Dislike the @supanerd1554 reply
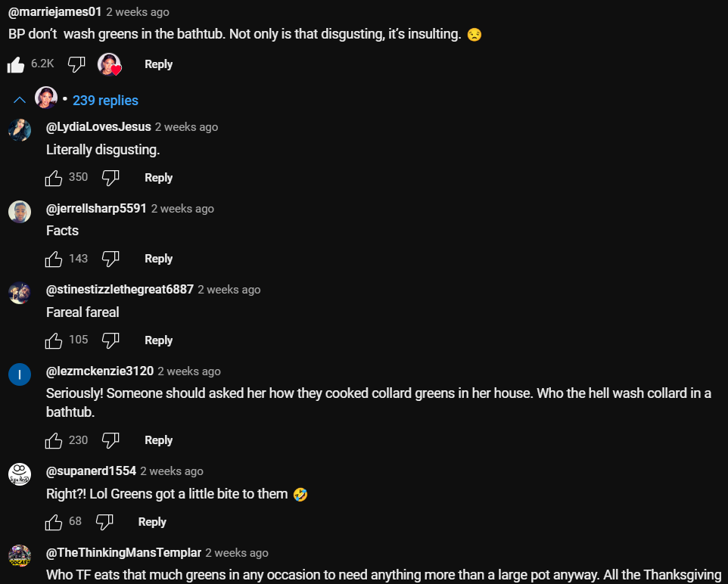 (x=104, y=522)
